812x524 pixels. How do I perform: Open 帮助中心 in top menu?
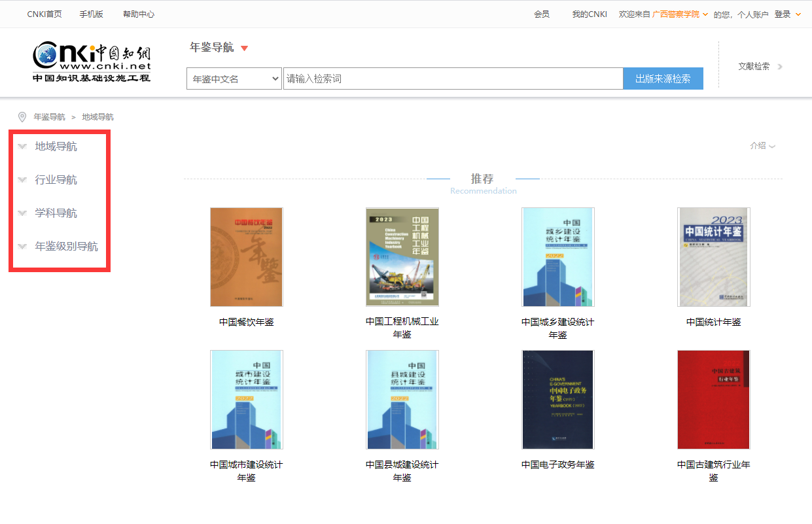(139, 14)
